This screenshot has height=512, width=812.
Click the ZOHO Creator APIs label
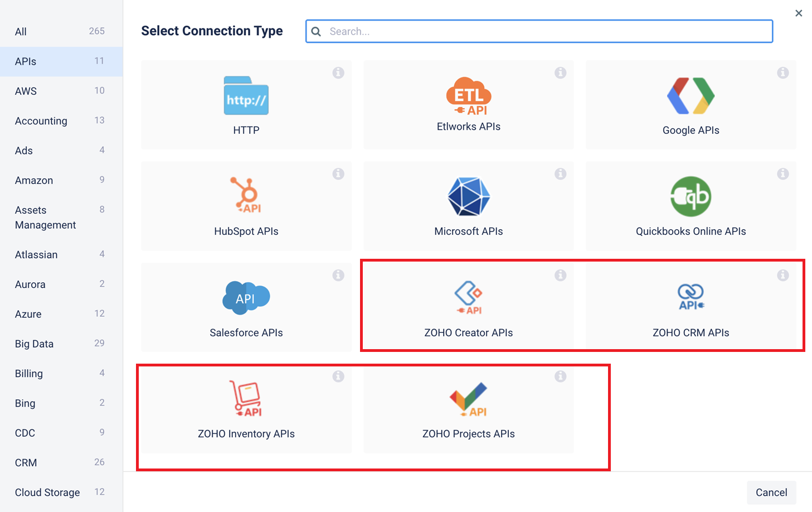coord(469,332)
